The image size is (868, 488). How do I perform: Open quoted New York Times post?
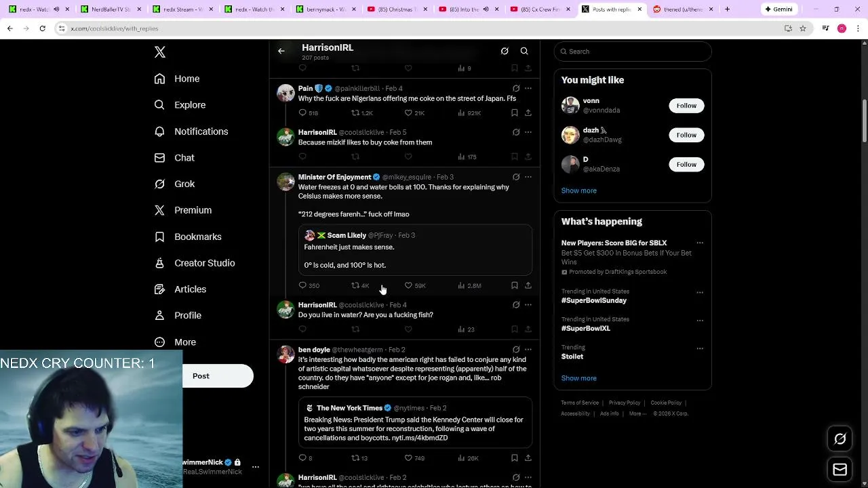point(415,422)
